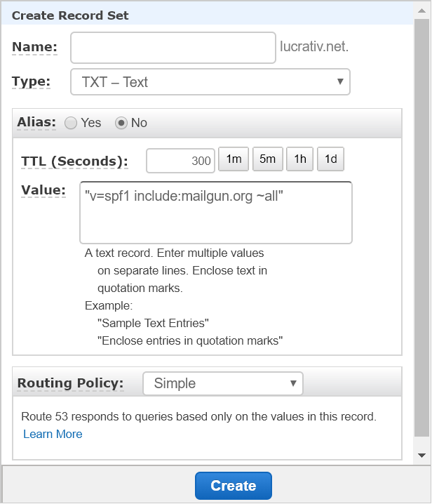The width and height of the screenshot is (432, 504).
Task: Click inside the Value text area
Action: [x=216, y=213]
